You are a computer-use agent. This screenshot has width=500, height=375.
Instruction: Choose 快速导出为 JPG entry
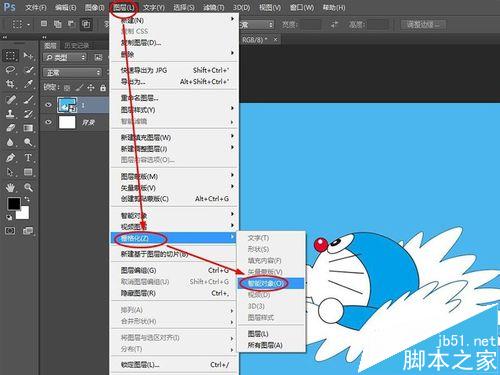tap(175, 70)
